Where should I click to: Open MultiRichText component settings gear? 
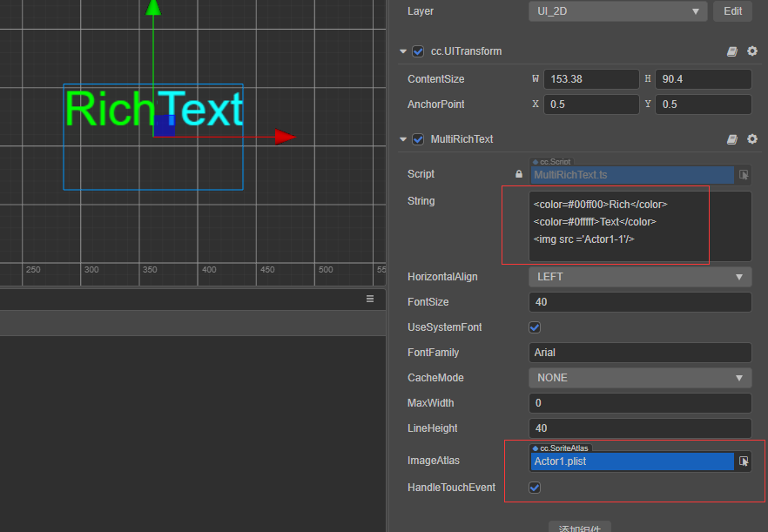tap(752, 139)
